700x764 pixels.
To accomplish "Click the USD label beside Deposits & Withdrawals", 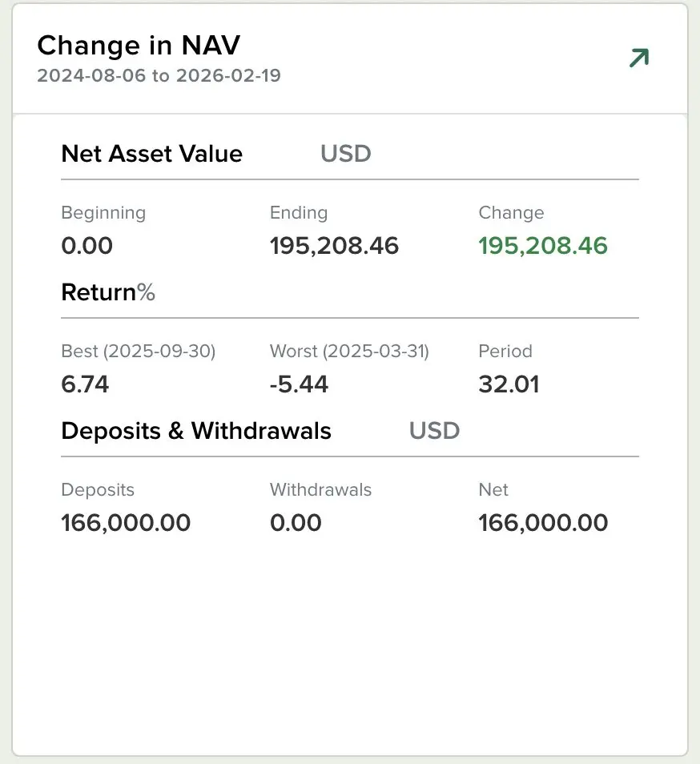I will (x=434, y=431).
